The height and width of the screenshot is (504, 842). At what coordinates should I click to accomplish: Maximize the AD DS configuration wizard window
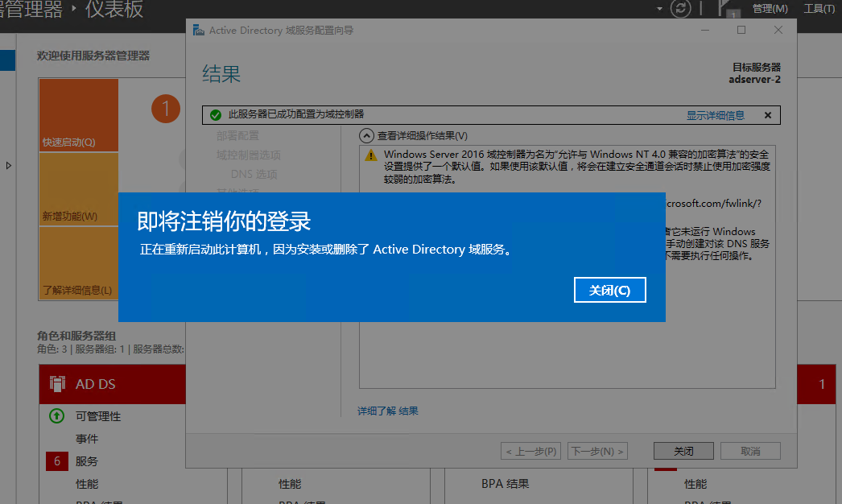(741, 30)
